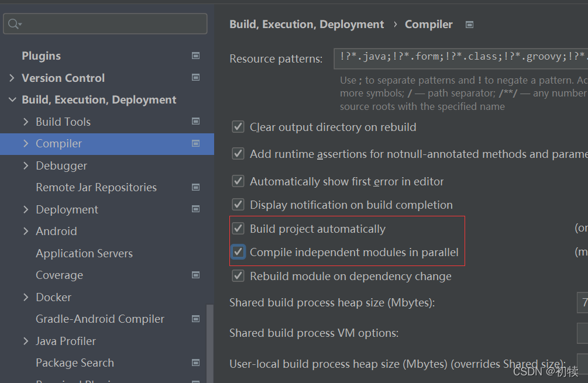Select the Compiler tree item
Image resolution: width=588 pixels, height=383 pixels.
coord(59,143)
